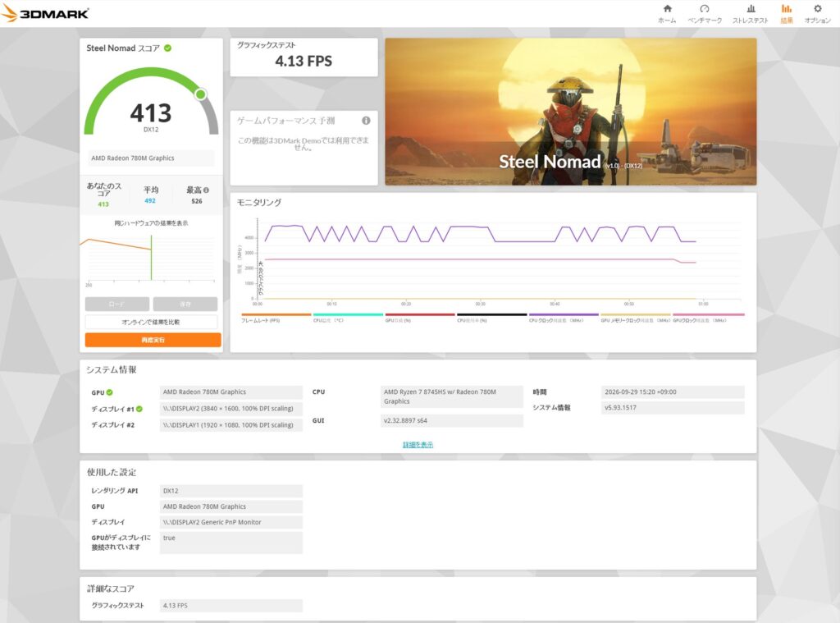Click the score gauge indicator knob

tap(201, 95)
